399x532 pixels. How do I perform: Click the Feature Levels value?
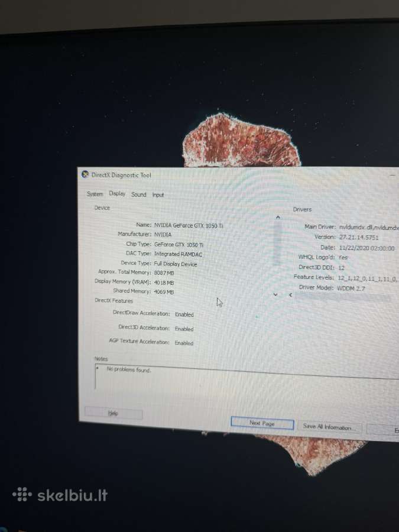pyautogui.click(x=368, y=278)
